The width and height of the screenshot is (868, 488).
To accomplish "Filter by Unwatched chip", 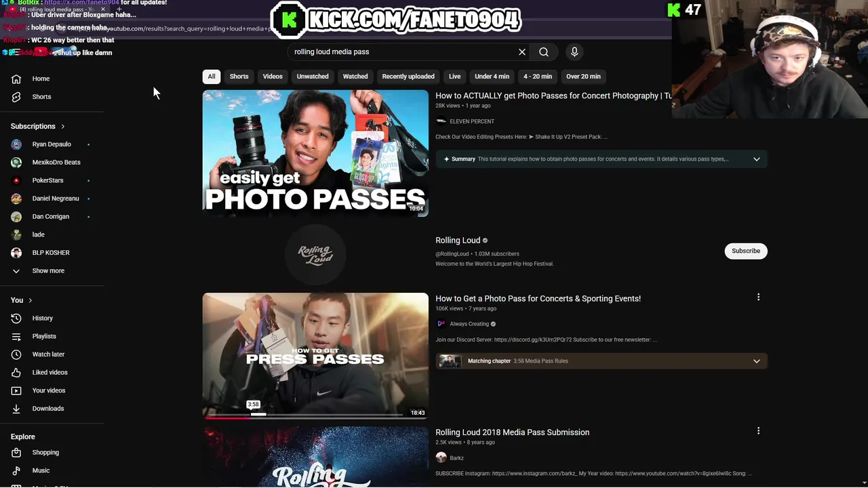I will [x=313, y=77].
